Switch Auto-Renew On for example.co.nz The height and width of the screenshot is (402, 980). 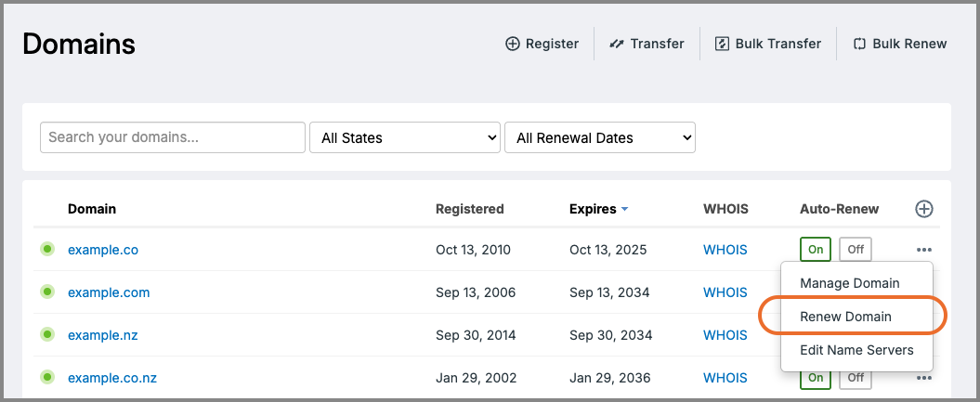(816, 378)
